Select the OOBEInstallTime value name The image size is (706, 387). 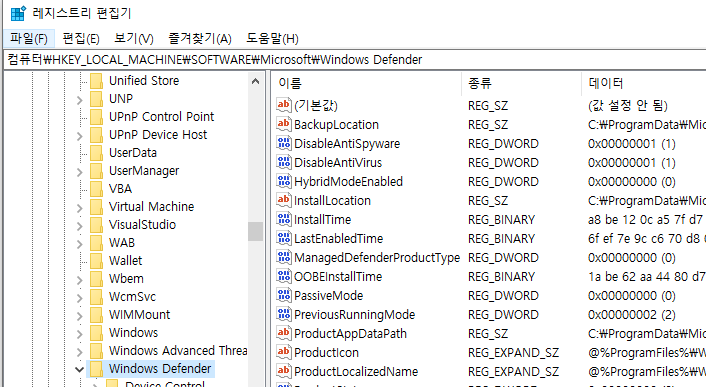[338, 276]
